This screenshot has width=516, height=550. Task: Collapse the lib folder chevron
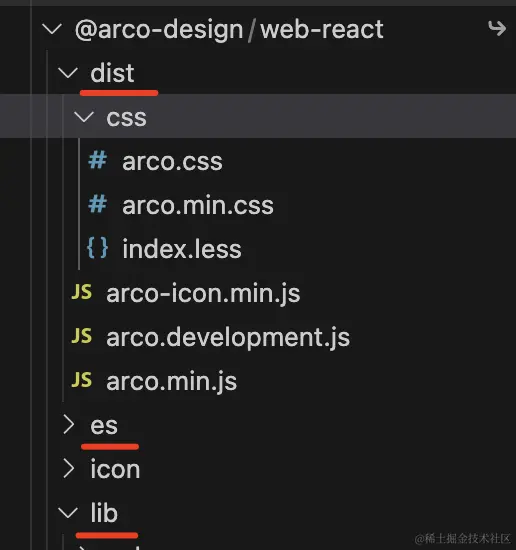[x=68, y=512]
